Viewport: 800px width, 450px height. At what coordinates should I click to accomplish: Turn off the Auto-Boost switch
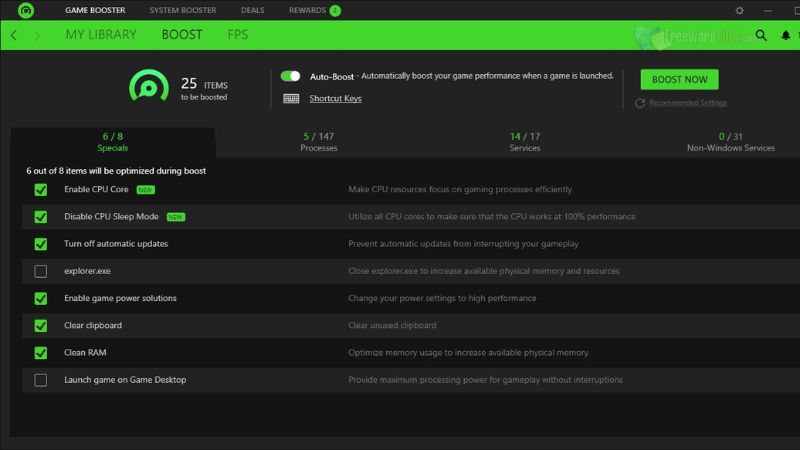tap(291, 76)
